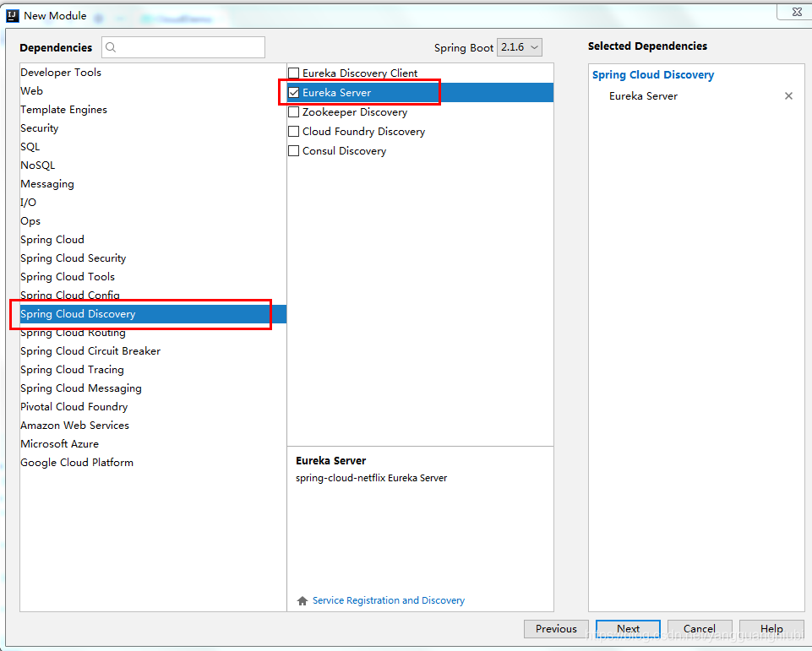812x651 pixels.
Task: Choose Spring Cloud Circuit Breaker category
Action: 153,351
